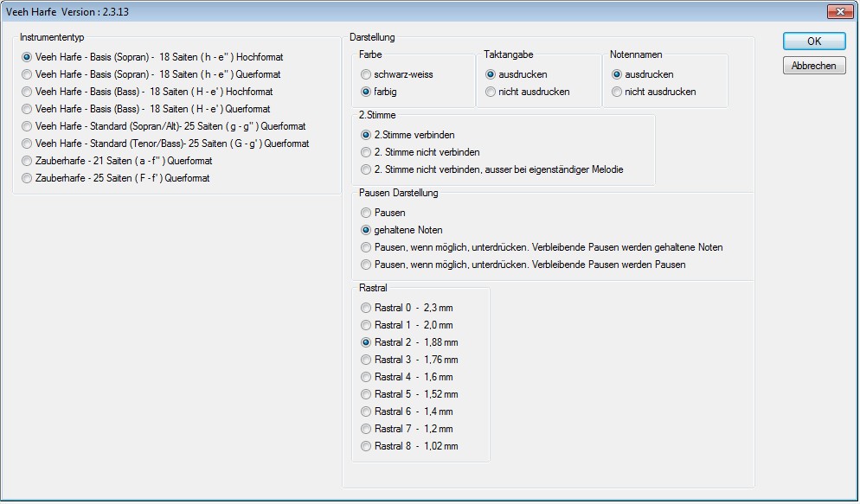
Task: Choose Rastral 5 - 1,52 mm
Action: point(367,395)
